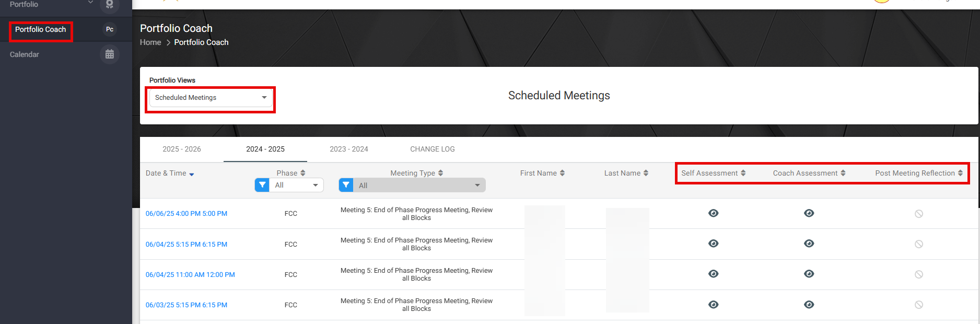Screen dimensions: 980x324
Task: Open the 06/04/25 11:00 AM meeting link
Action: point(190,274)
